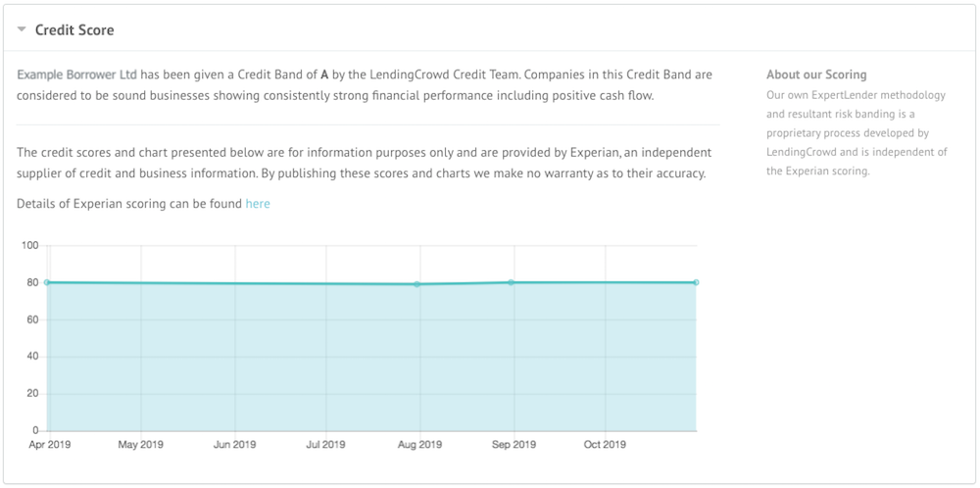The width and height of the screenshot is (980, 488).
Task: Click the About our Scoring heading
Action: [x=816, y=75]
